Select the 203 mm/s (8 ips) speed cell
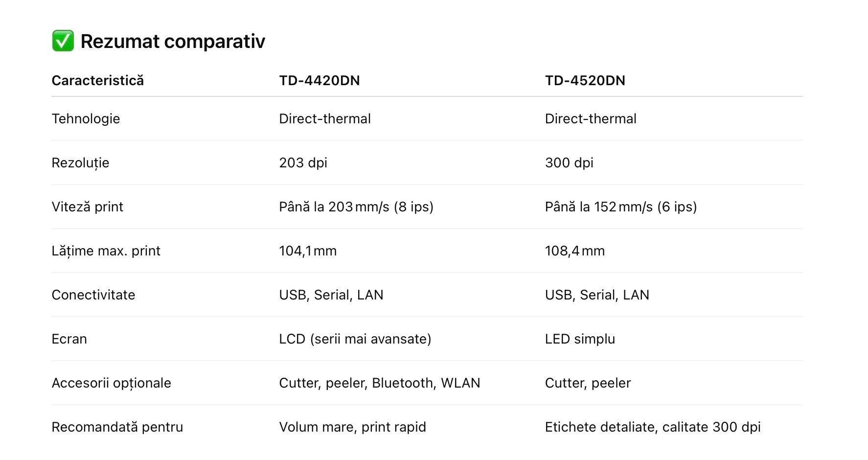868x460 pixels. (x=356, y=207)
